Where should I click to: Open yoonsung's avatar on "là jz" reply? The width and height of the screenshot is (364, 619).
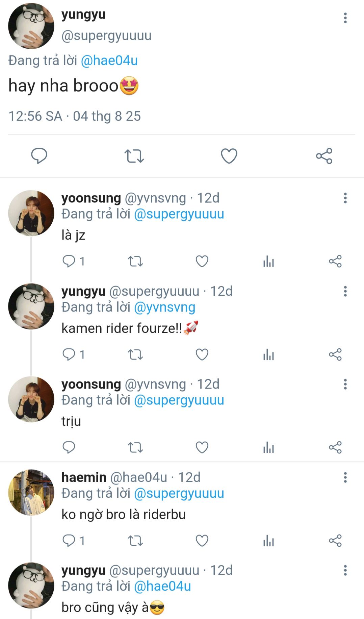(31, 213)
